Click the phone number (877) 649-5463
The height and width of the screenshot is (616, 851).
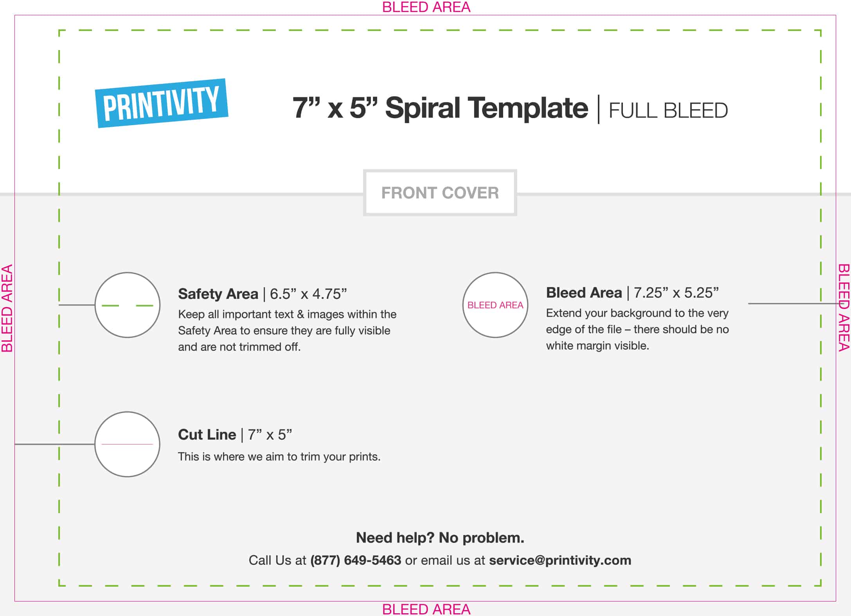click(x=356, y=560)
